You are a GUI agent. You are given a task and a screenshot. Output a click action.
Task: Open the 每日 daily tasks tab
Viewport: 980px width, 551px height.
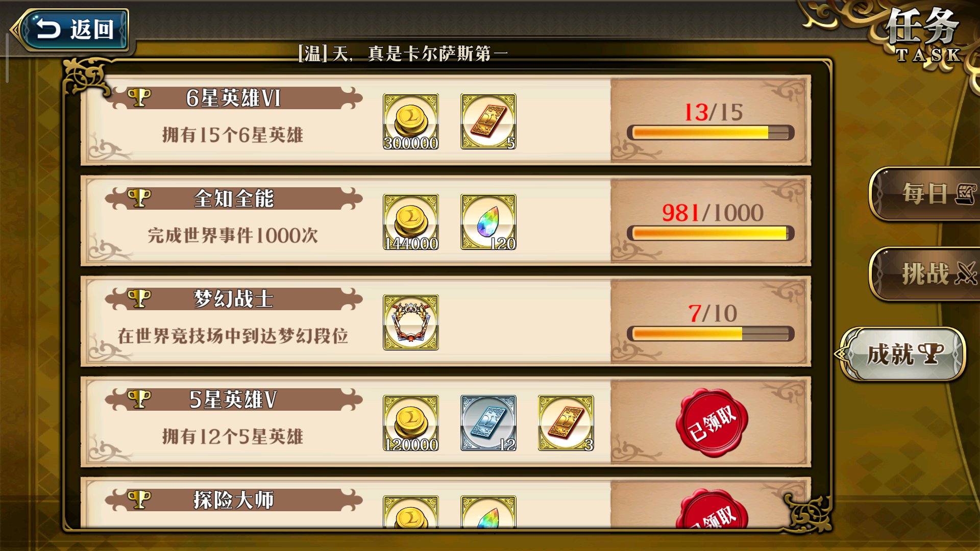click(925, 194)
